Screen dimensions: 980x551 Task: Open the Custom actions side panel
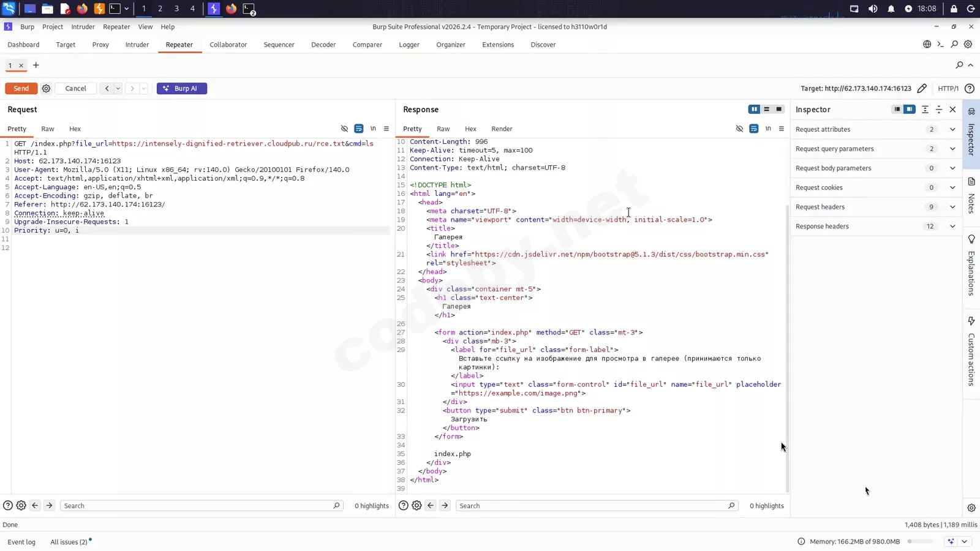point(971,351)
